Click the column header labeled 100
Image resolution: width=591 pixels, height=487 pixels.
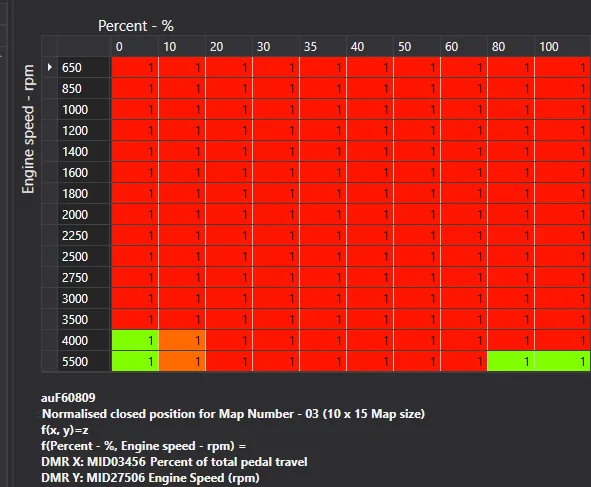pos(563,47)
